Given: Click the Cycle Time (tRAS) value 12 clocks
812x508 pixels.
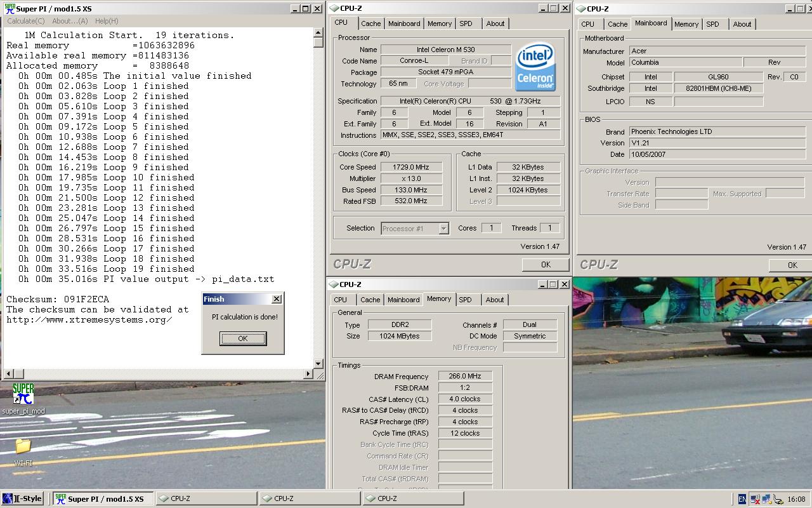Looking at the screenshot, I should pyautogui.click(x=465, y=434).
